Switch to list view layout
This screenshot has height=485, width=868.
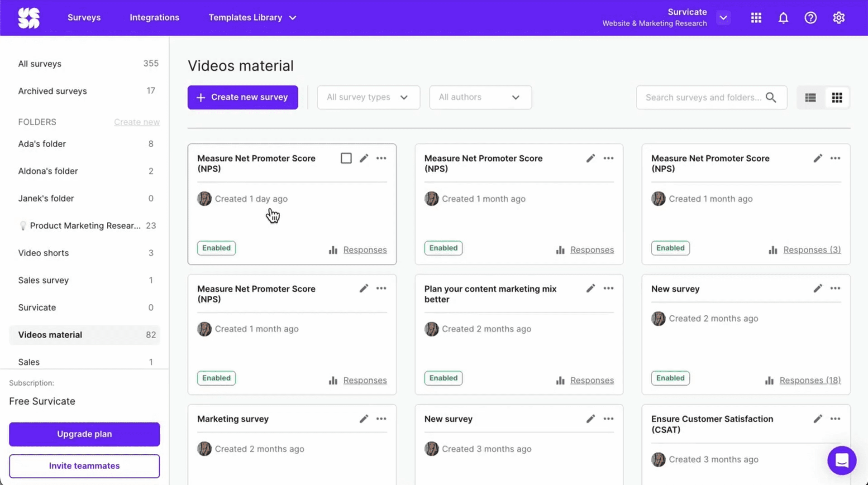point(810,97)
